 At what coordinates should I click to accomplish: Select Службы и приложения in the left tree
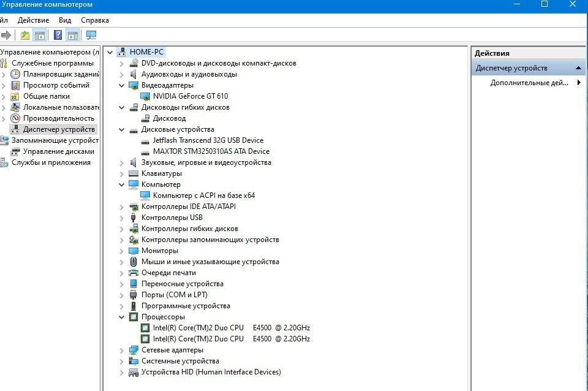(51, 162)
